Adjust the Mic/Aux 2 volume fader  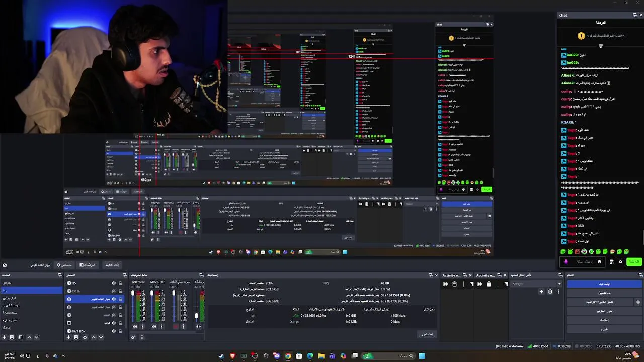pyautogui.click(x=151, y=293)
